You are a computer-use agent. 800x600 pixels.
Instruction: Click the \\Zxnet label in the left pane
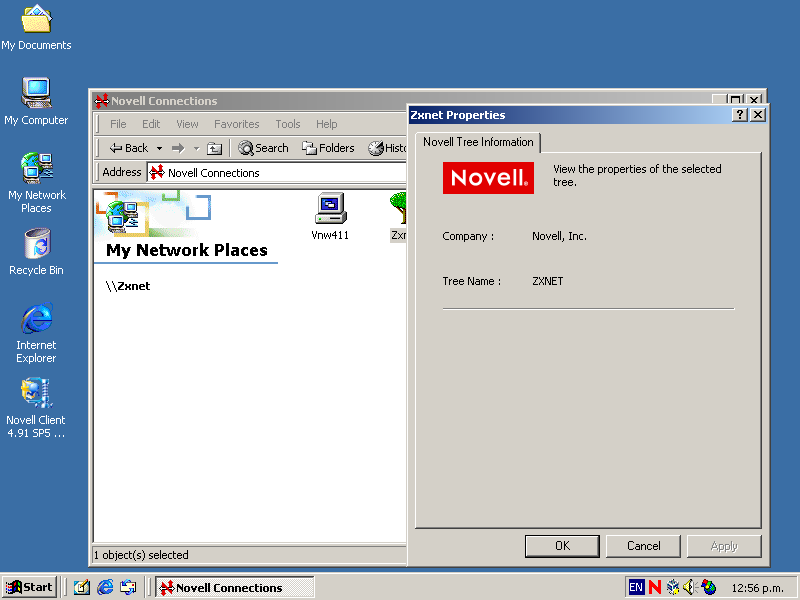click(x=128, y=286)
